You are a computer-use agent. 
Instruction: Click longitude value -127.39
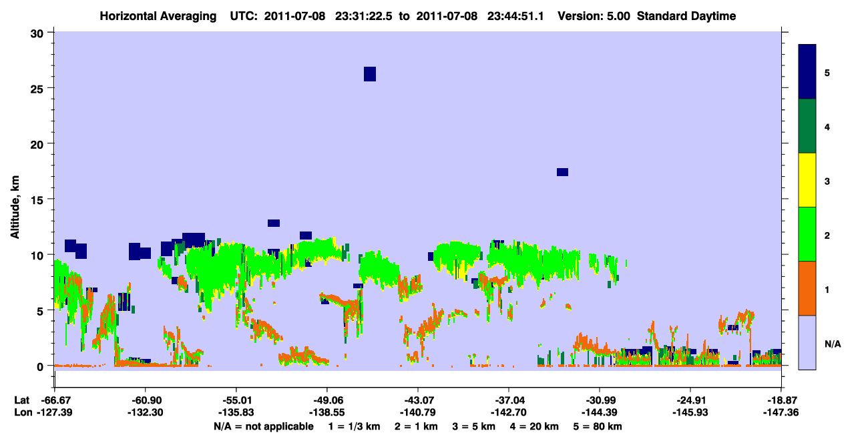pyautogui.click(x=54, y=413)
